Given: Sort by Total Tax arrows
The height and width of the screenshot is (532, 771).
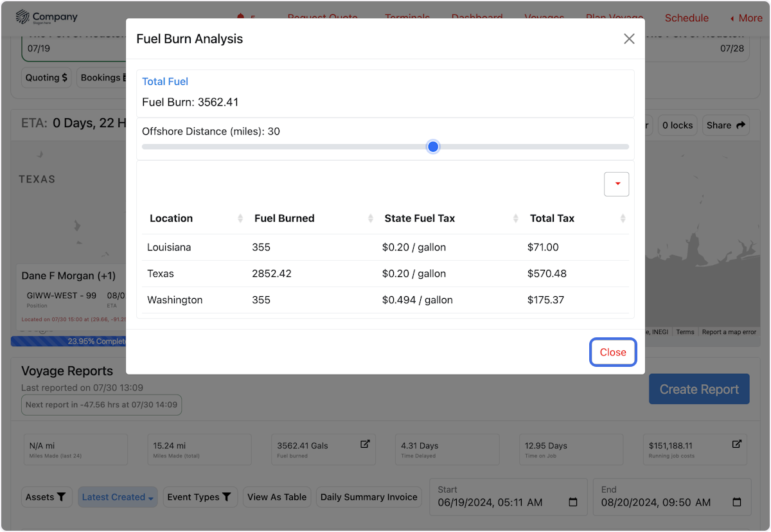Looking at the screenshot, I should 623,218.
